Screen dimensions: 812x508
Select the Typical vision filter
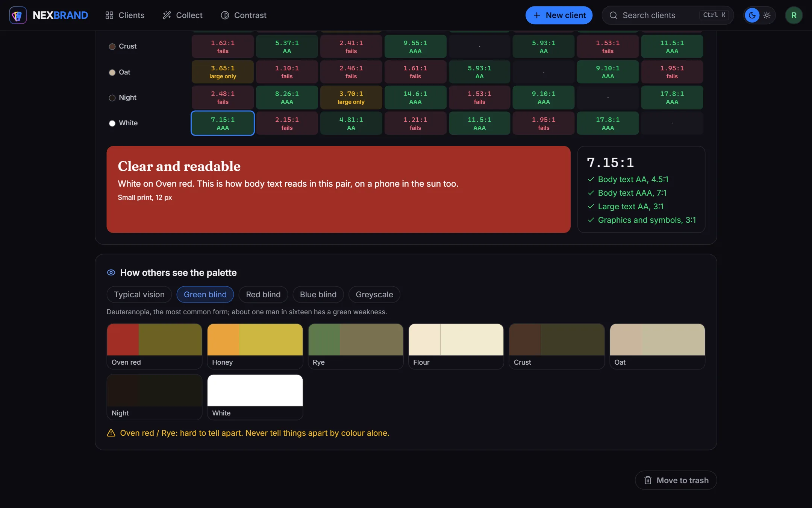139,295
